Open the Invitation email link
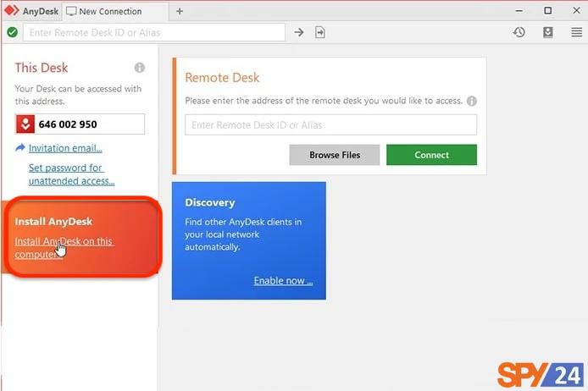Screen dimensions: 588x391 [65, 148]
